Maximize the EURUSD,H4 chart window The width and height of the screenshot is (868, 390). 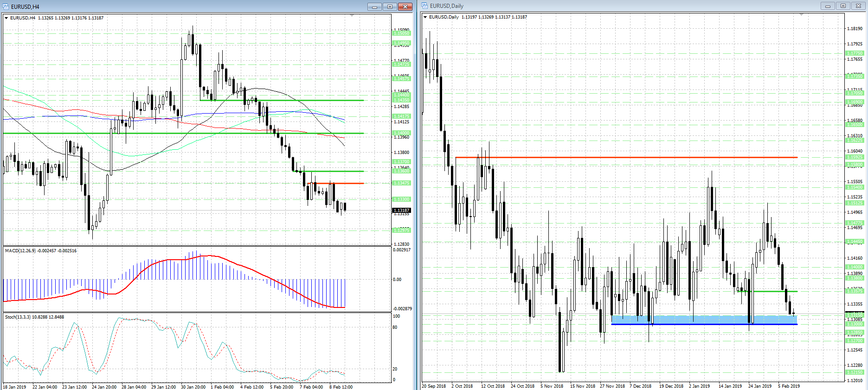click(390, 7)
